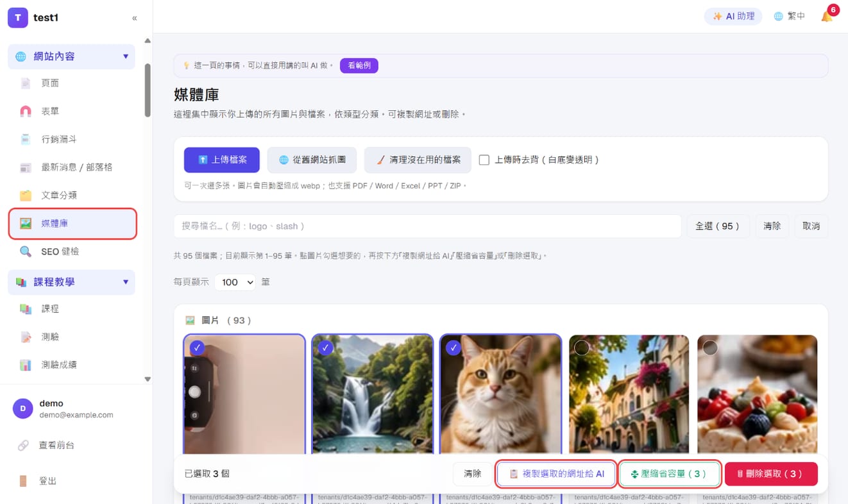Select all with 全選 (95)
Screen dimensions: 848x504
coord(718,226)
